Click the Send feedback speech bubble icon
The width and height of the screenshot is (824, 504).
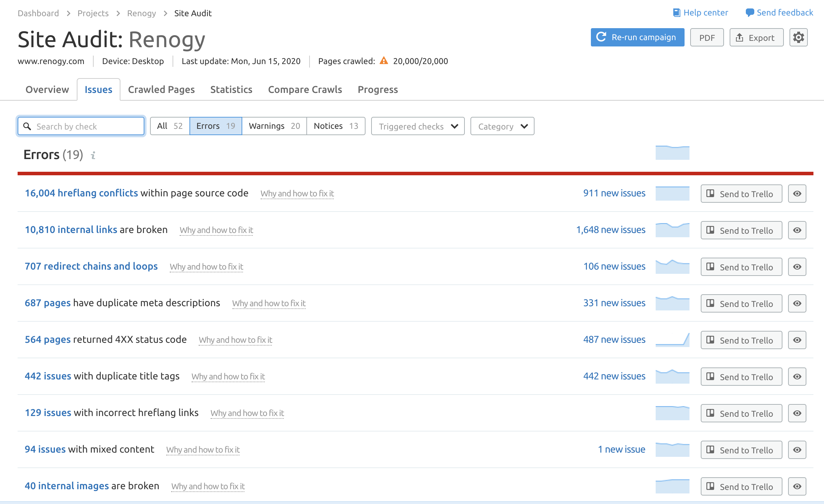(750, 13)
